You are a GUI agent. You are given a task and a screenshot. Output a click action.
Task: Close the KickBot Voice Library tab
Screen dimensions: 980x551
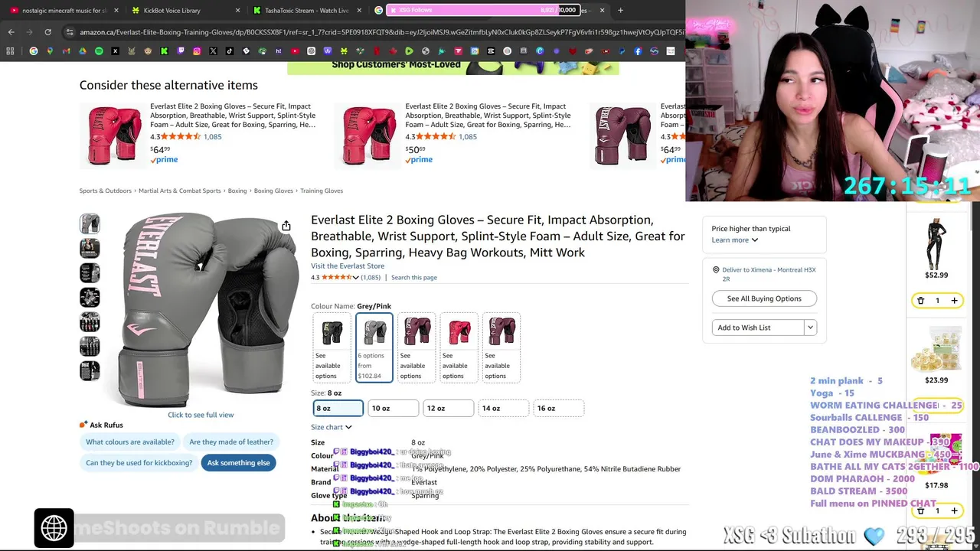pos(237,10)
